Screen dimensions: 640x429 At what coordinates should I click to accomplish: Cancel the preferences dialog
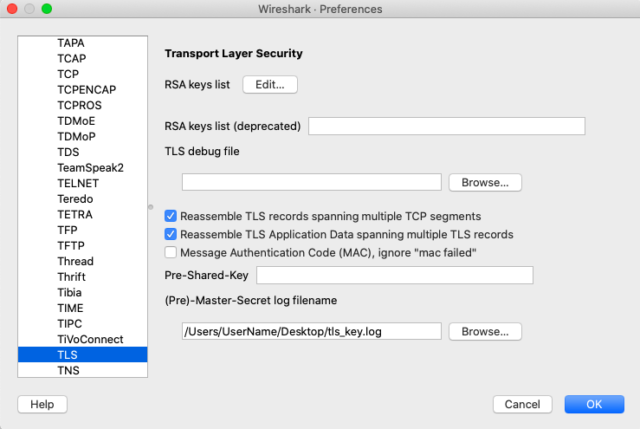(522, 404)
